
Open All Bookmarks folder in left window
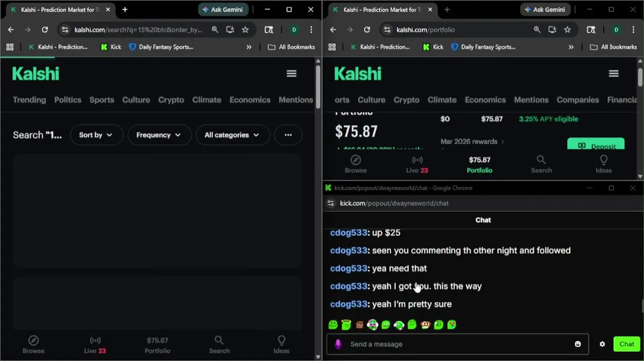coord(291,47)
